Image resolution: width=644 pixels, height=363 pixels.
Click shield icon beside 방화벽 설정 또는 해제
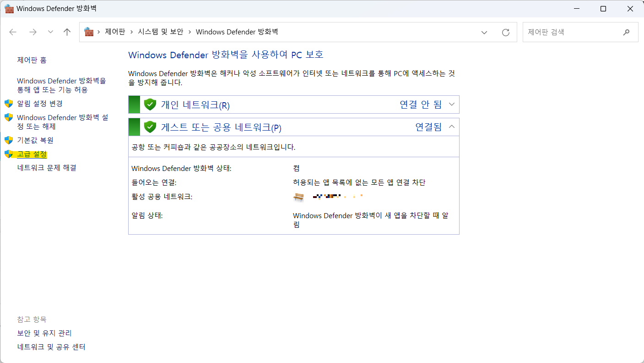point(9,118)
